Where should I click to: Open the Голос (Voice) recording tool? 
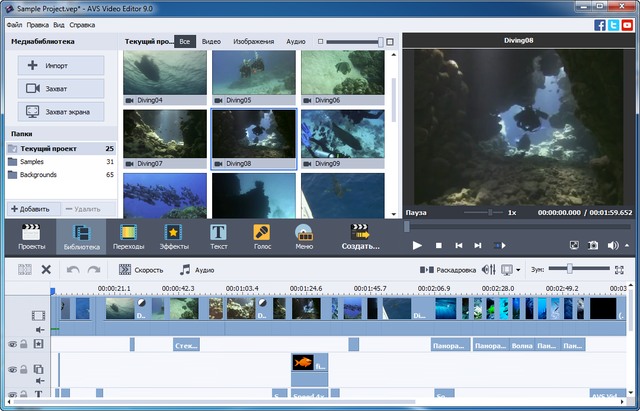click(x=262, y=235)
